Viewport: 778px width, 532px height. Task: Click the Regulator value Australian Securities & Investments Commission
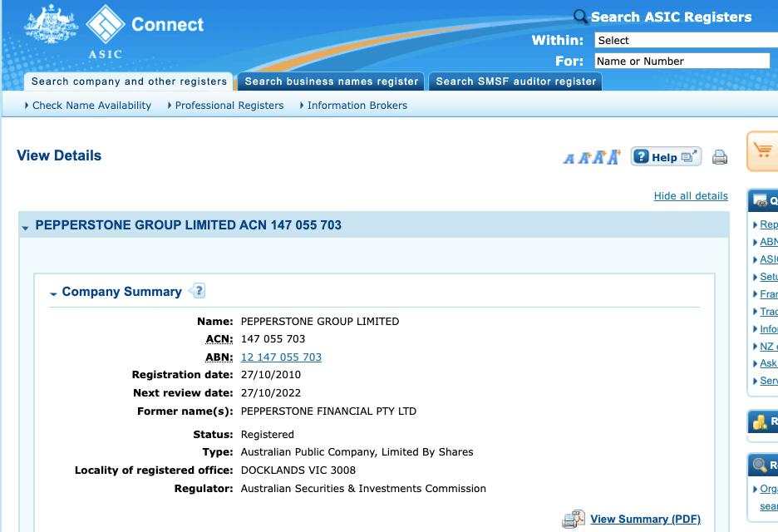363,488
